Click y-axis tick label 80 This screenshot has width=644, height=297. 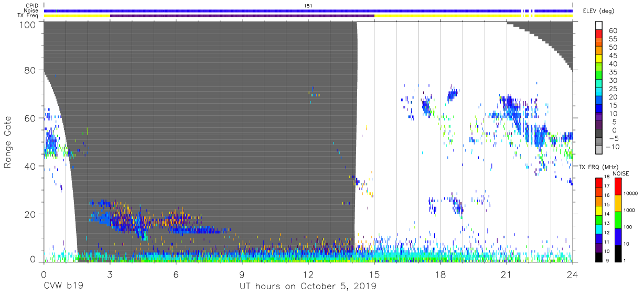(x=31, y=70)
